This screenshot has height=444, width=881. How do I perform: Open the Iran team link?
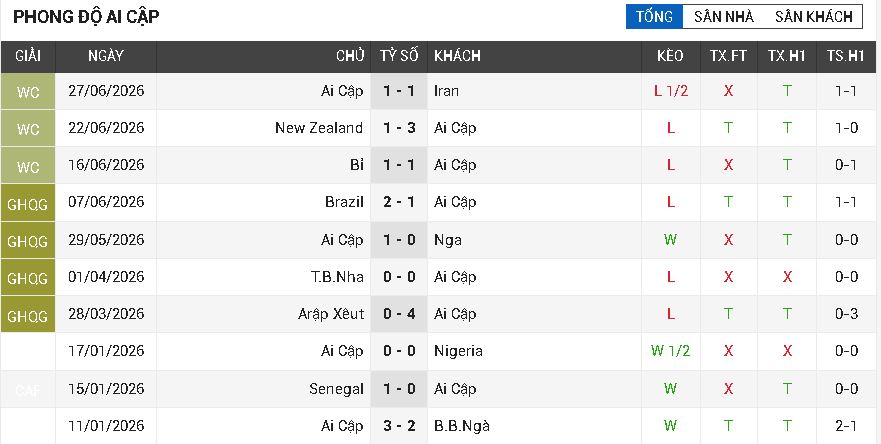pyautogui.click(x=446, y=91)
